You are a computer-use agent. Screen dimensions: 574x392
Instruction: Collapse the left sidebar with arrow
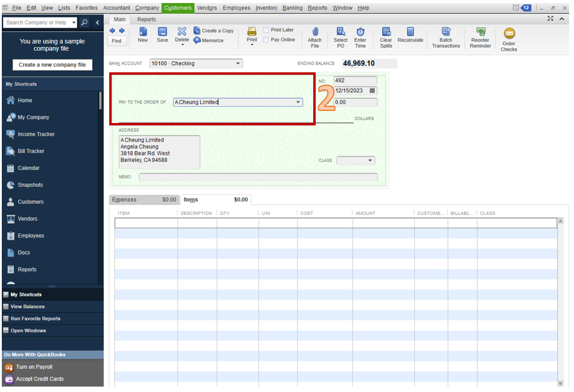[97, 22]
